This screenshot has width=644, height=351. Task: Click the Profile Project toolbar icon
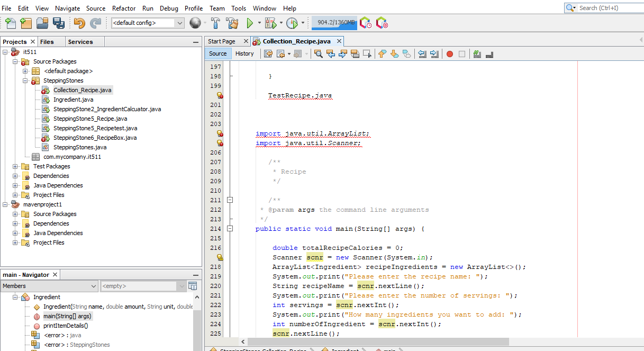point(291,23)
